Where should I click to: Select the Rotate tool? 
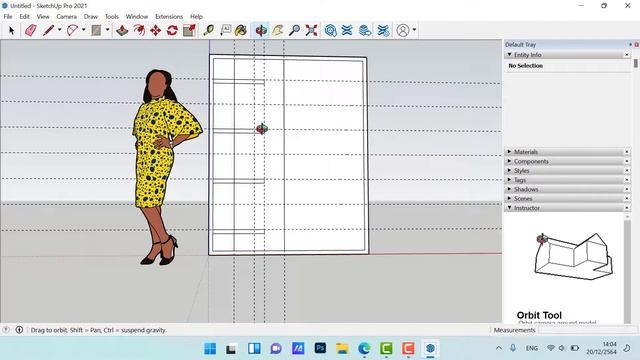[x=172, y=31]
